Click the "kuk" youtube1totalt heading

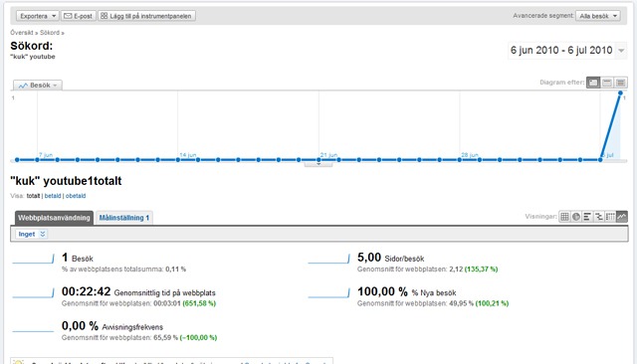pos(66,181)
